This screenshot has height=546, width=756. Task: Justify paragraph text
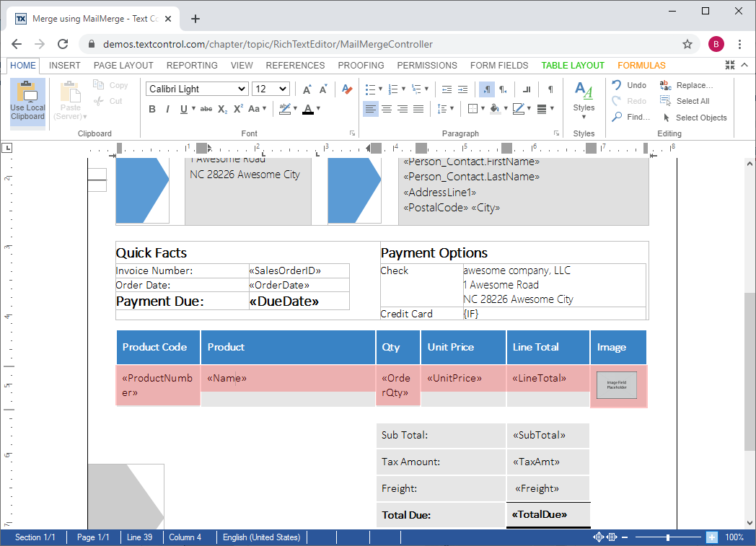coord(418,109)
